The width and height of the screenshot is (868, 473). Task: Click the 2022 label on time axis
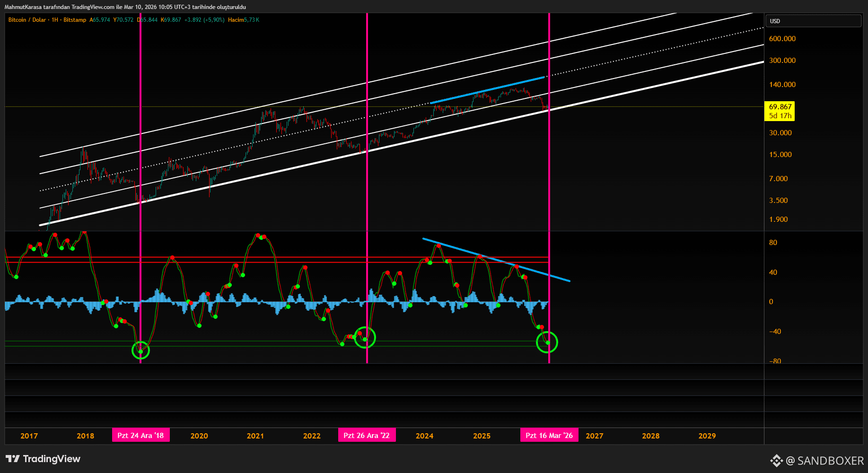[x=312, y=436]
